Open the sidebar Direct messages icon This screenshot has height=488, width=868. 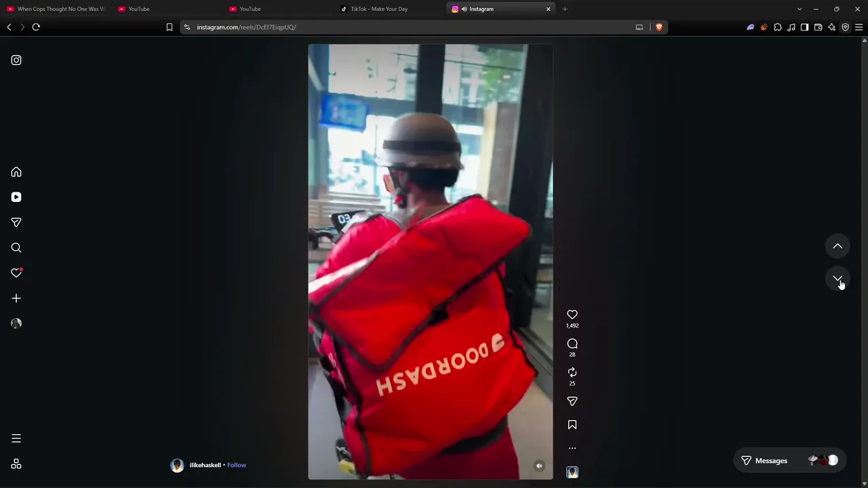(16, 222)
